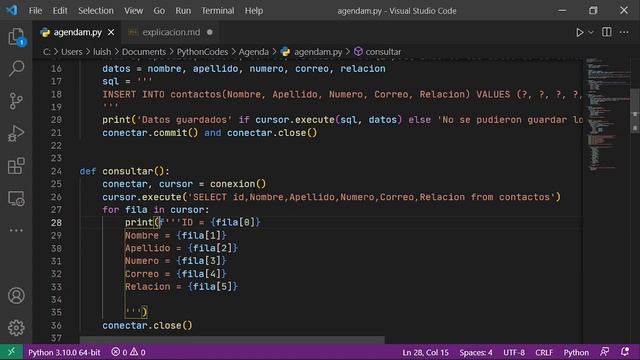Click 'Nombre = {fila[1]}' text
640x360 pixels.
[x=176, y=236]
